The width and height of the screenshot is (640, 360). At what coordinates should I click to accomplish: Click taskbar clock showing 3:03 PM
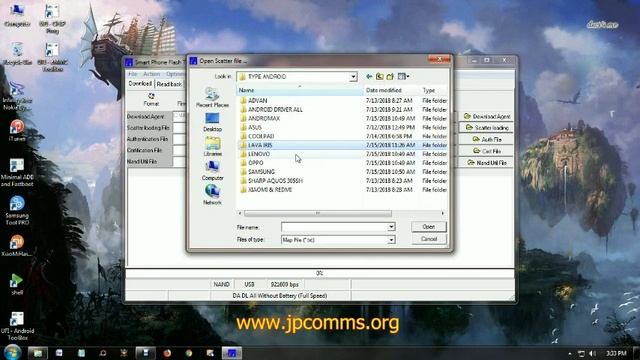point(616,353)
